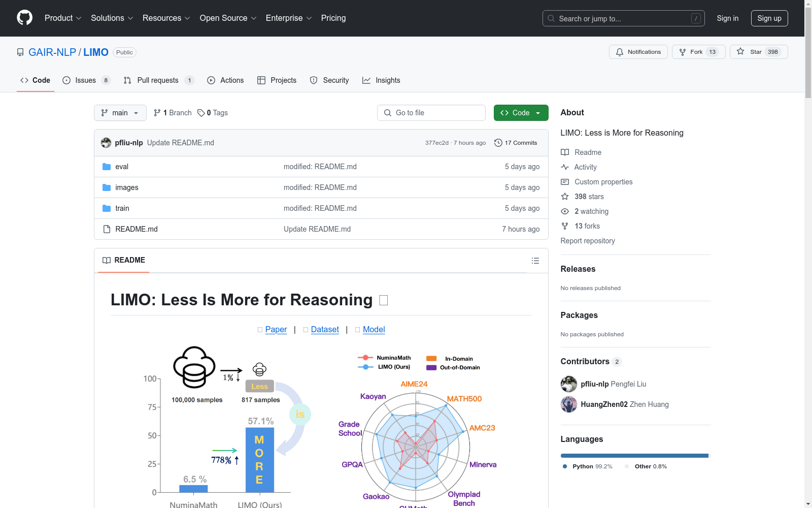The width and height of the screenshot is (812, 508).
Task: Open the Paper link
Action: coord(276,330)
